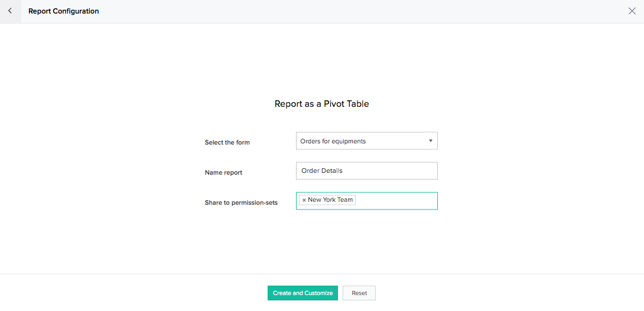
Task: Go back using the left arrow icon
Action: [10, 11]
